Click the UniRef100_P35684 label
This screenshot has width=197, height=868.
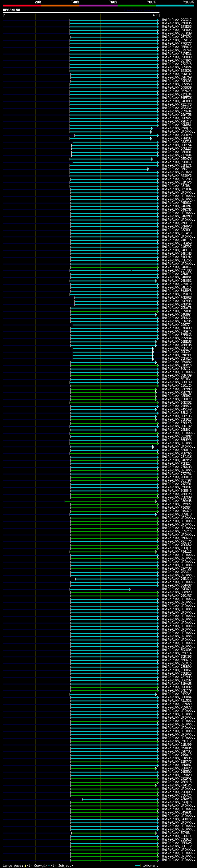pos(177,111)
